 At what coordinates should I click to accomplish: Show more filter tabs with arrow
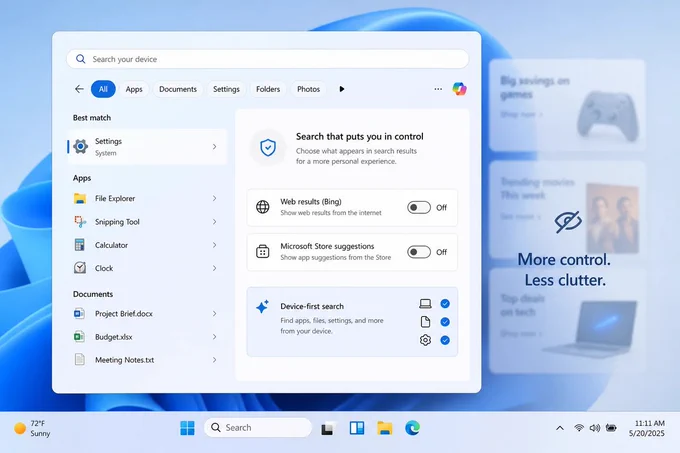(342, 89)
